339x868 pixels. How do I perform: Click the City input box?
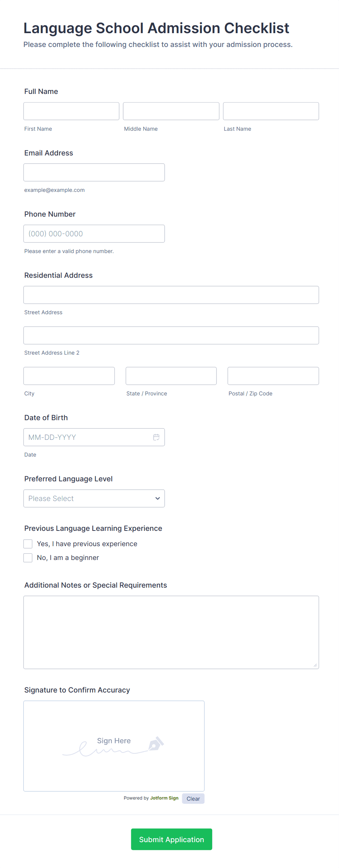[69, 376]
